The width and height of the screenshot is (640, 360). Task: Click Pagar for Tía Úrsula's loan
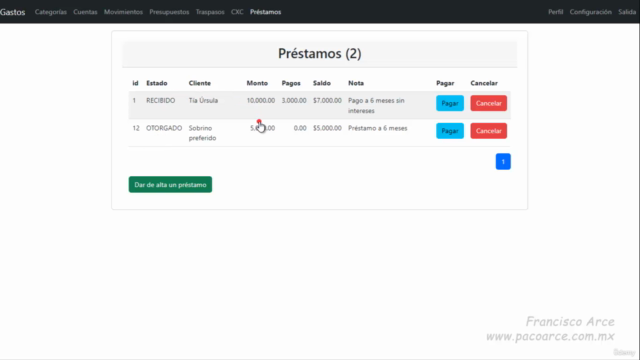click(x=450, y=103)
